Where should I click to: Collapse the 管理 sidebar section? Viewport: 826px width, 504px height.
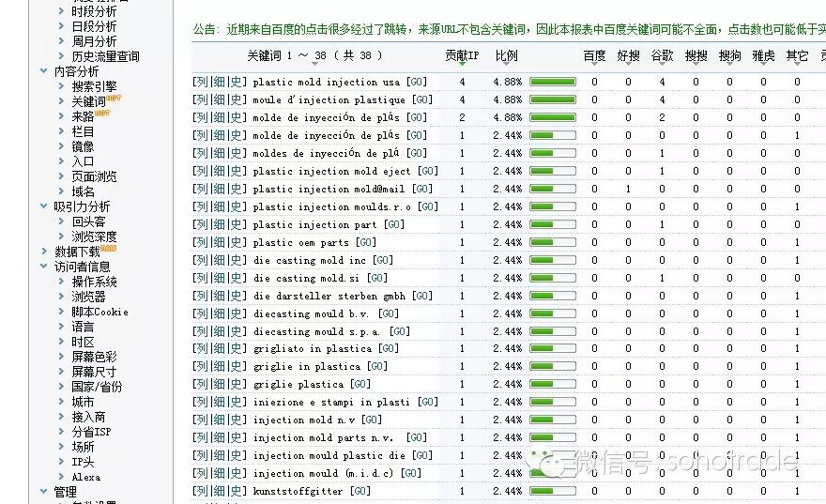(x=44, y=491)
